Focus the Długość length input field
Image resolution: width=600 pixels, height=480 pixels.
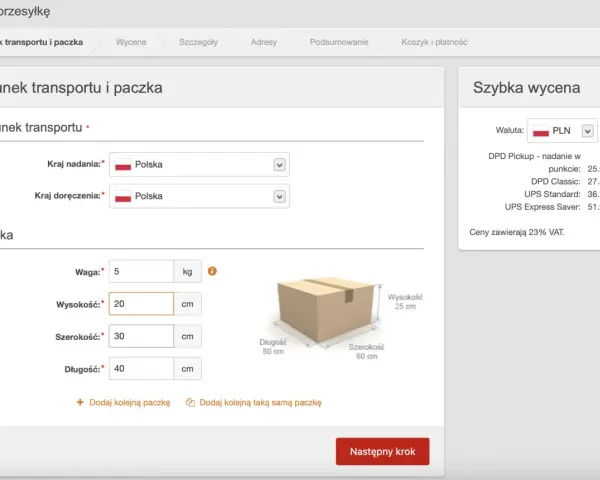141,369
